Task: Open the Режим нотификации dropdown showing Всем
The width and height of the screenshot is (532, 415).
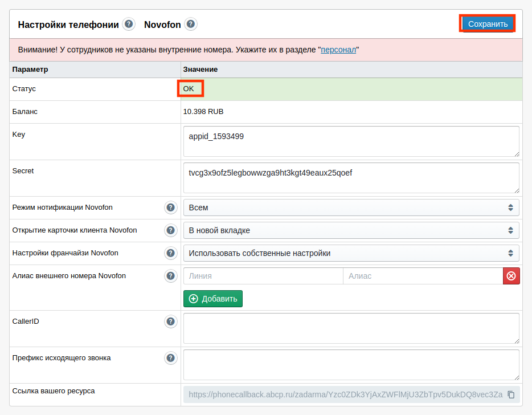Action: [351, 207]
